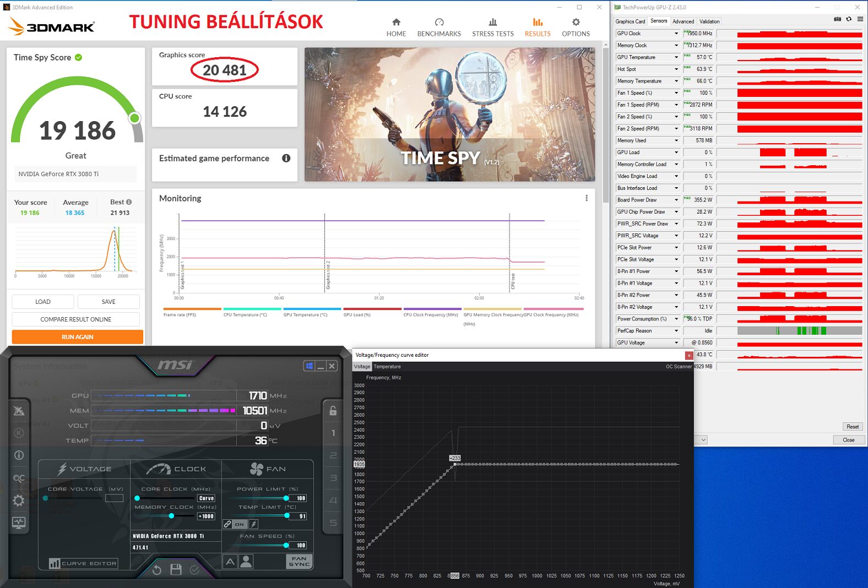Click the RUN AGAIN button
Image resolution: width=868 pixels, height=588 pixels.
coord(78,337)
